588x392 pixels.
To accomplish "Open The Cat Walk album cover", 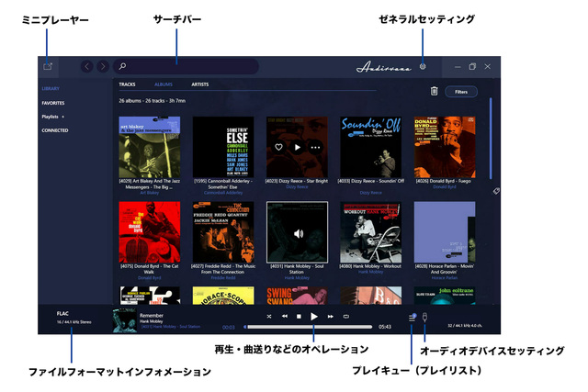I will 149,232.
